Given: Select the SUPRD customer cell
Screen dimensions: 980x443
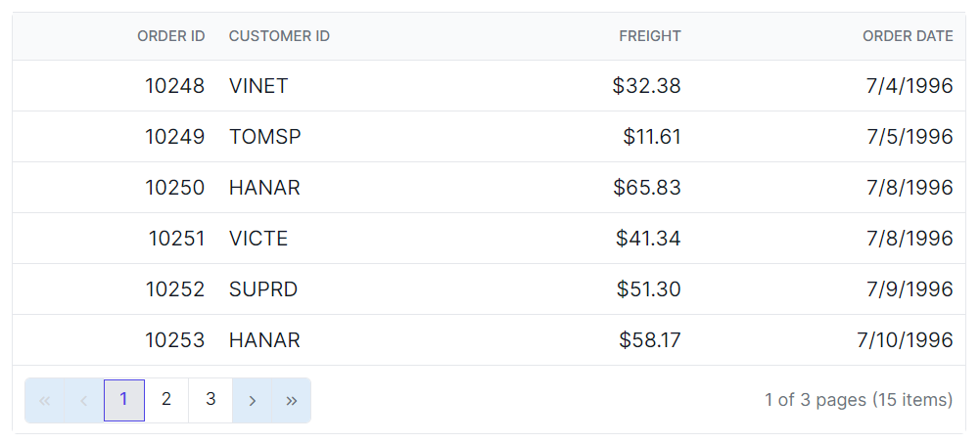Looking at the screenshot, I should click(x=263, y=289).
